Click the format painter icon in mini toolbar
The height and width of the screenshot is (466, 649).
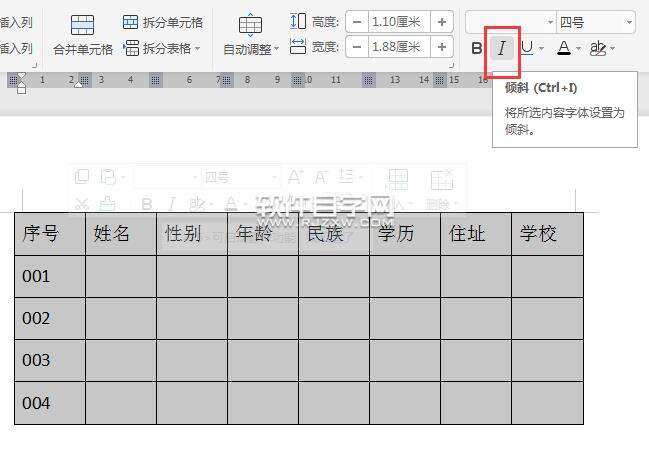[108, 203]
